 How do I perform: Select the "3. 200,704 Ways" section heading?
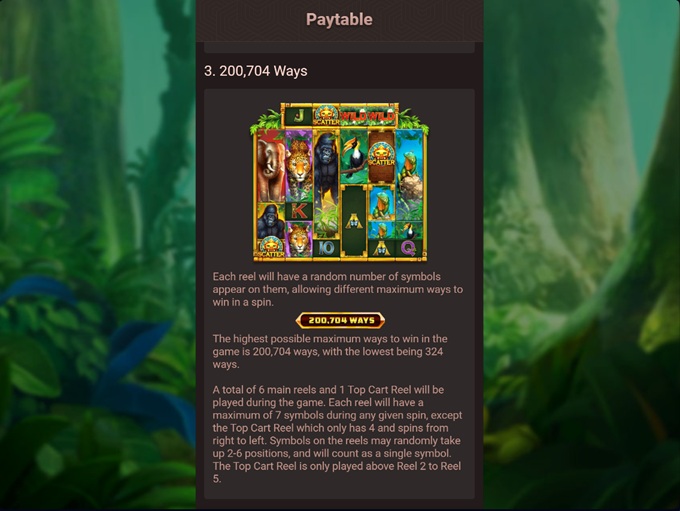pyautogui.click(x=255, y=71)
